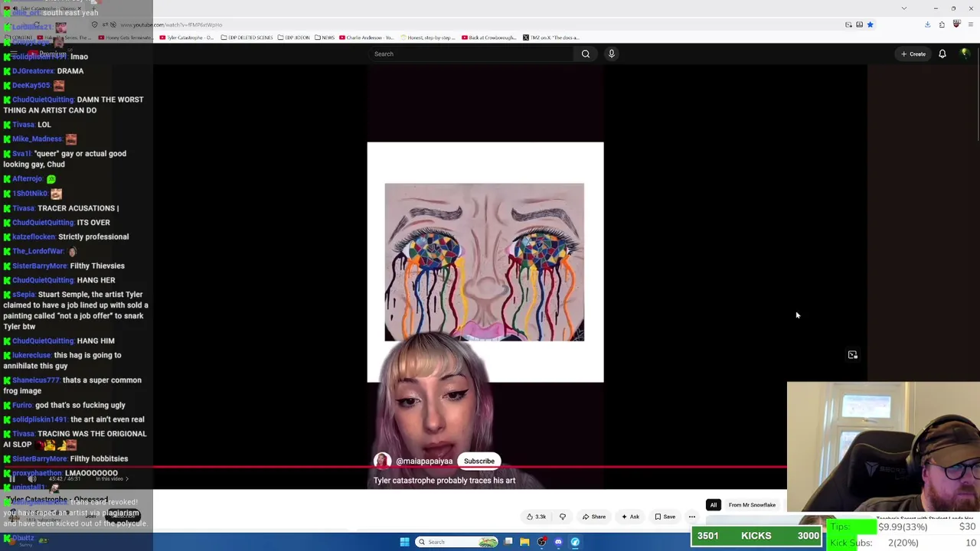
Task: Open the Tyler Catastrophe bookmark
Action: click(x=188, y=37)
